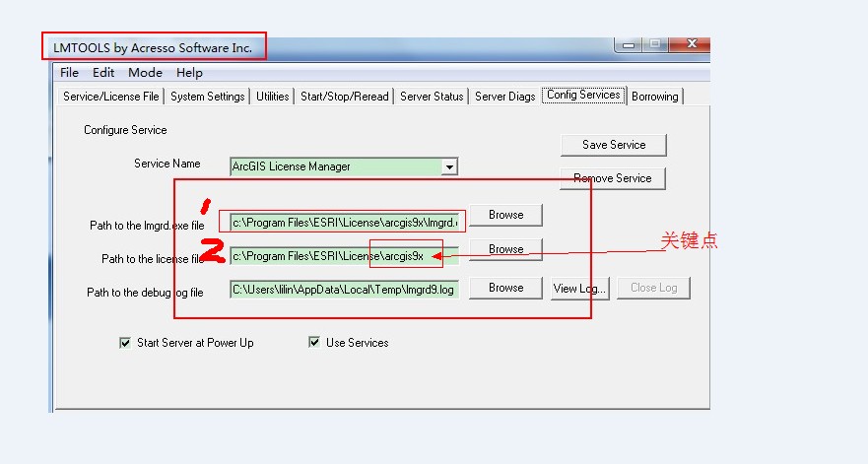Switch to System Settings tab
This screenshot has width=868, height=464.
tap(208, 97)
